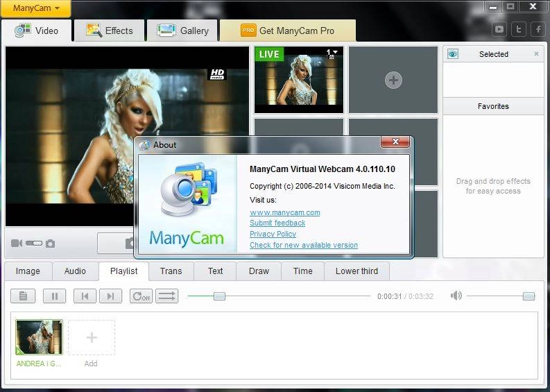The width and height of the screenshot is (550, 392).
Task: Open the ManyCam main menu dropdown
Action: [36, 8]
